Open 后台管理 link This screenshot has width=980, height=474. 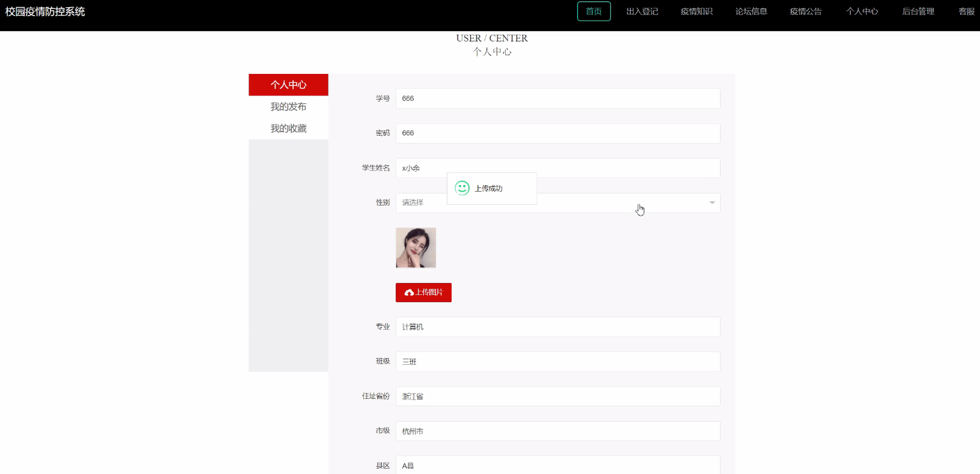coord(918,11)
